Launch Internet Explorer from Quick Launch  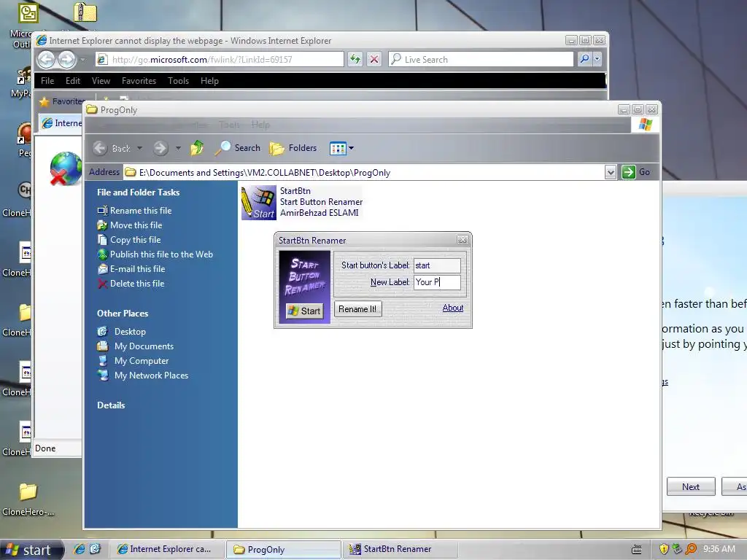pos(79,549)
